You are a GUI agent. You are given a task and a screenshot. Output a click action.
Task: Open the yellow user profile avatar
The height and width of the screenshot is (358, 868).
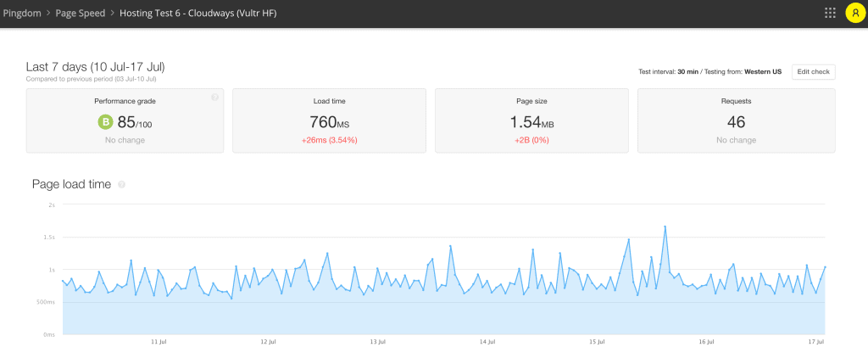(x=856, y=14)
